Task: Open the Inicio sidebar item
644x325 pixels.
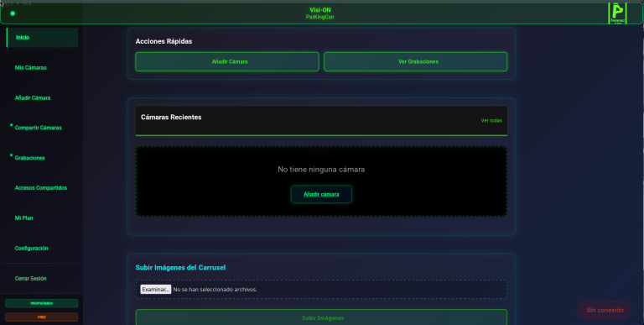Action: pyautogui.click(x=42, y=38)
